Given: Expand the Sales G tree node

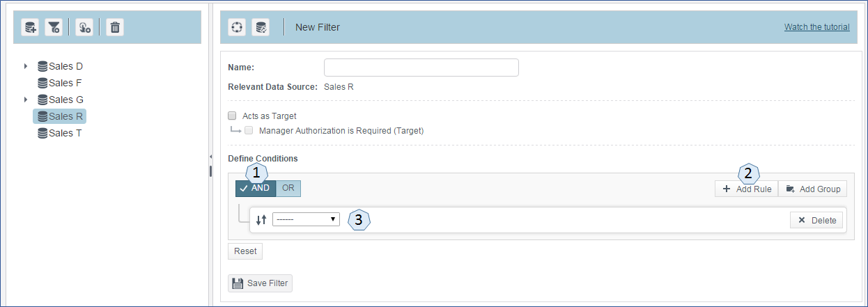Looking at the screenshot, I should pyautogui.click(x=26, y=100).
